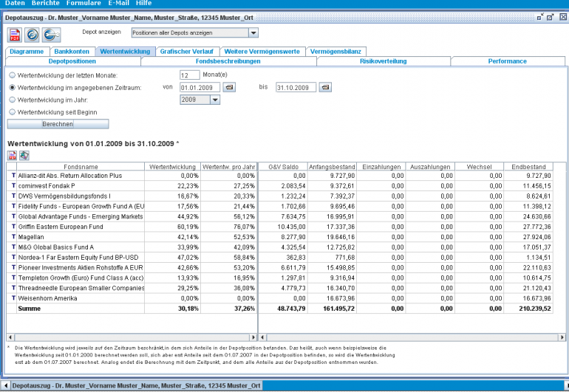Open date picker next to 'bis' date field
The height and width of the screenshot is (392, 569).
(x=325, y=87)
